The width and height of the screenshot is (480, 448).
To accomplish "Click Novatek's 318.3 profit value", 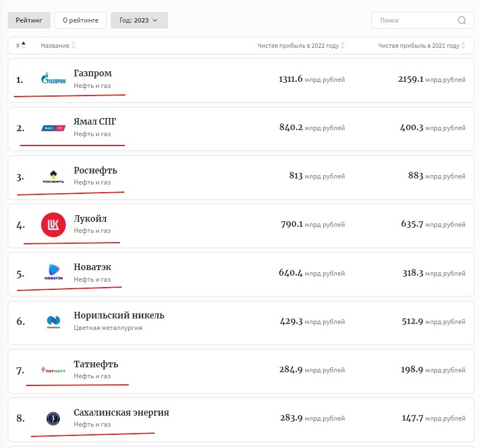I will (x=413, y=273).
